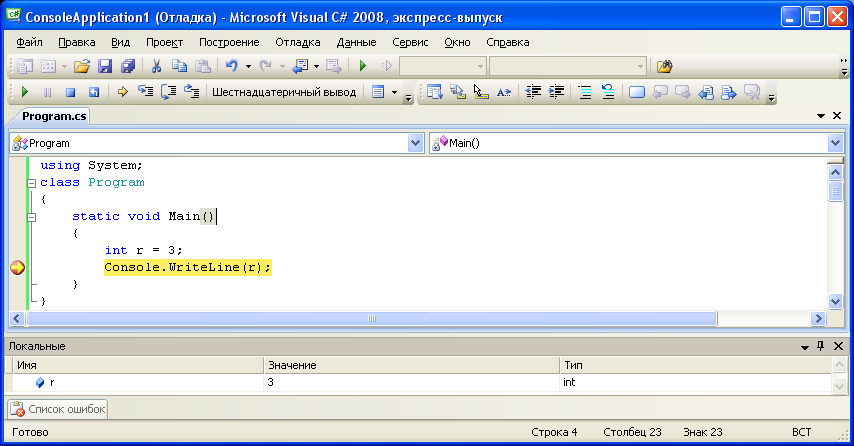Screen dimensions: 854x446
Task: Click the Decrease Line Indent icon
Action: pos(533,92)
